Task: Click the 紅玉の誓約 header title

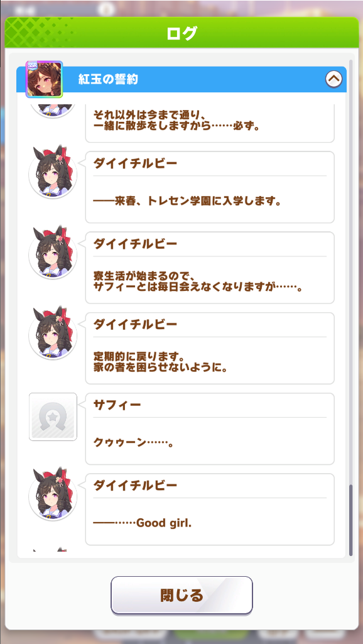Action: pyautogui.click(x=108, y=80)
